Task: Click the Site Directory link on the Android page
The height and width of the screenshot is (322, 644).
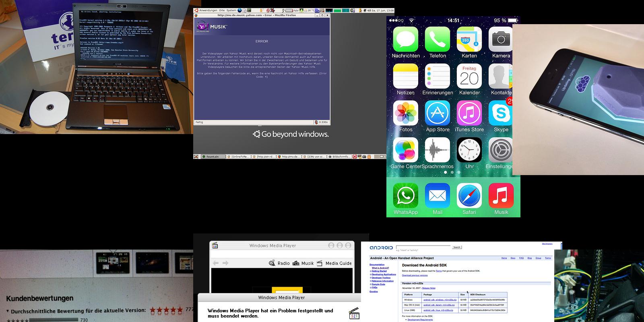Action: [x=547, y=244]
